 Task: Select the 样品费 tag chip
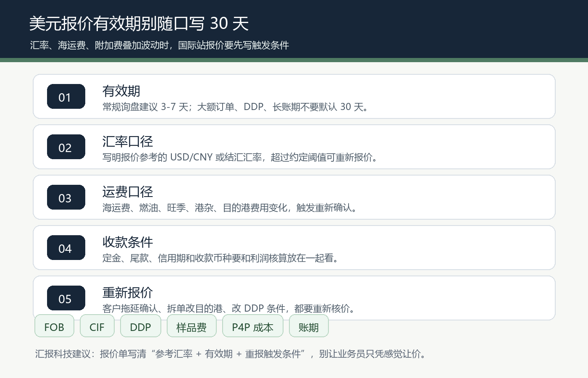pyautogui.click(x=192, y=326)
